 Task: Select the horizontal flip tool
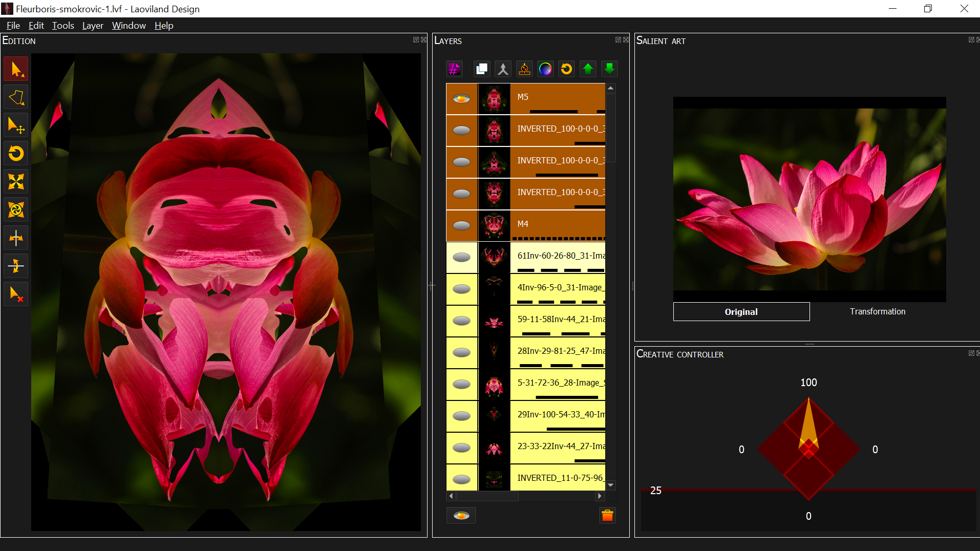pyautogui.click(x=16, y=238)
